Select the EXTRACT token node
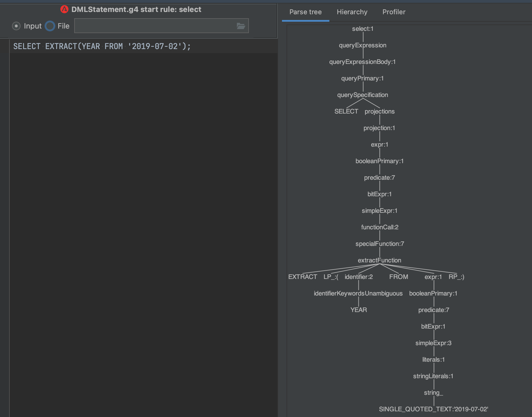The image size is (532, 417). 303,276
